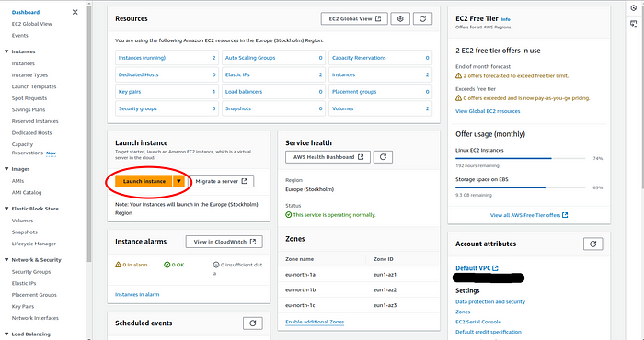Collapse Network & Security section
The width and height of the screenshot is (644, 340).
(6, 260)
